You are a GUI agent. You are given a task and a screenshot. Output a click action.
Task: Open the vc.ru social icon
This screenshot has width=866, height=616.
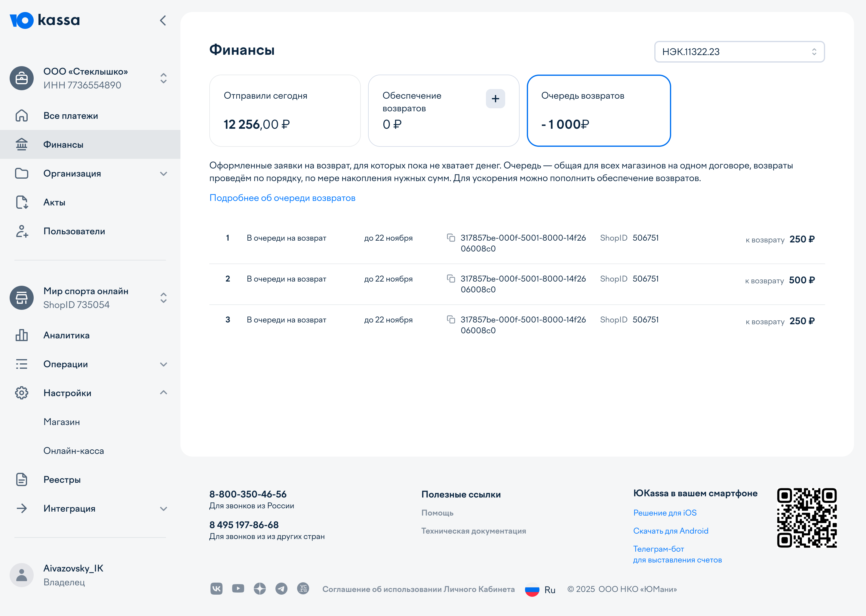coord(303,589)
